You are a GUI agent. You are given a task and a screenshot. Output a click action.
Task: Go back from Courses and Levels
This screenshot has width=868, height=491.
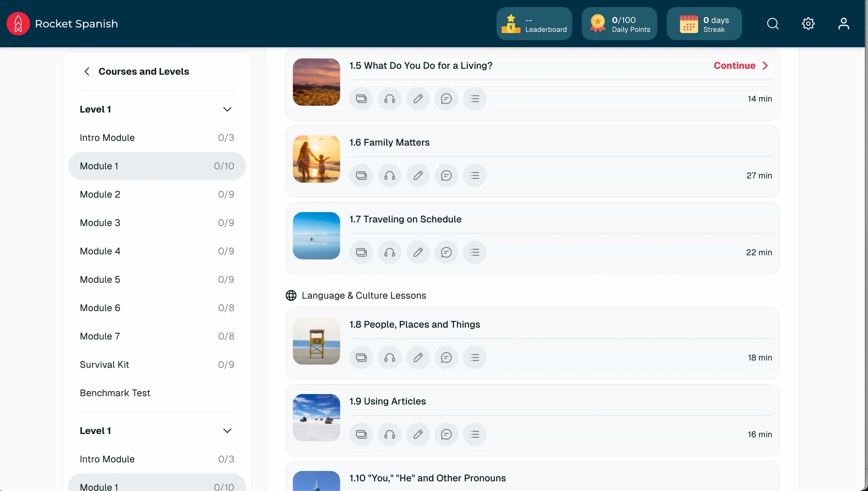pyautogui.click(x=87, y=72)
